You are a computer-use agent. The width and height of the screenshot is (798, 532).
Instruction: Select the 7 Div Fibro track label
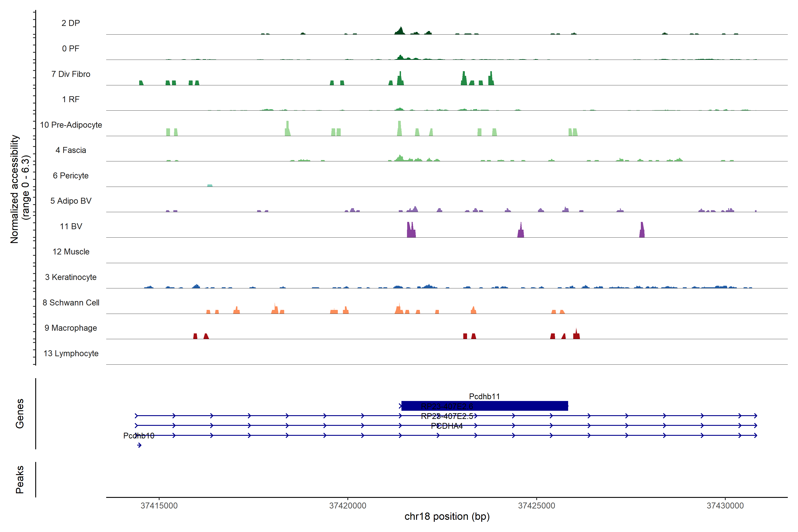(x=70, y=74)
